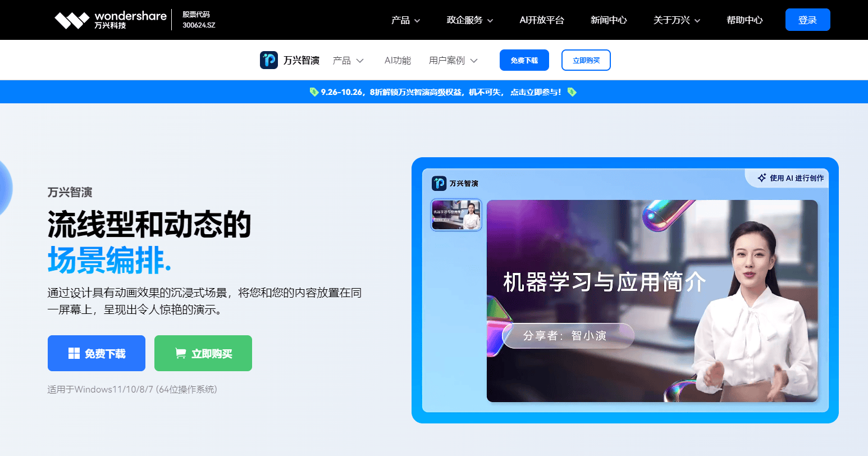Click the right green coupon icon in banner

[x=573, y=92]
